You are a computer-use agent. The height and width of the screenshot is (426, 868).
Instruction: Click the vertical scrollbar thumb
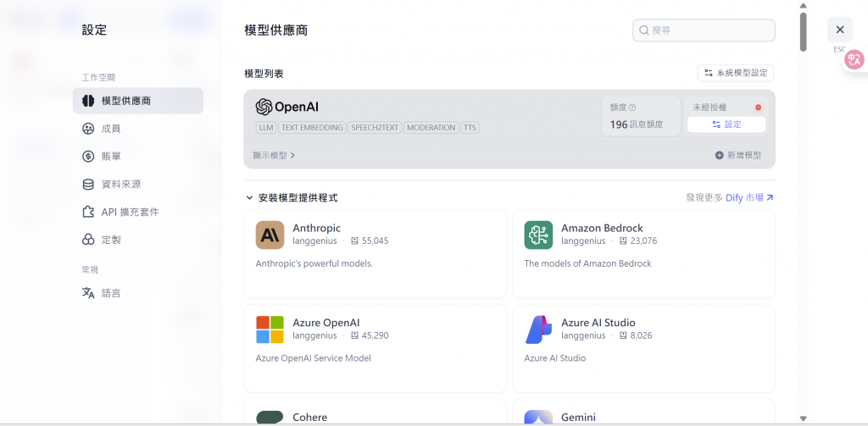(804, 31)
